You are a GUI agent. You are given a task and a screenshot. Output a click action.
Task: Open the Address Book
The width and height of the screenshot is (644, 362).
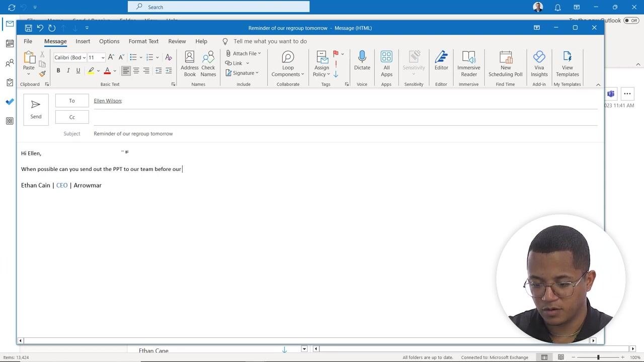click(x=190, y=64)
